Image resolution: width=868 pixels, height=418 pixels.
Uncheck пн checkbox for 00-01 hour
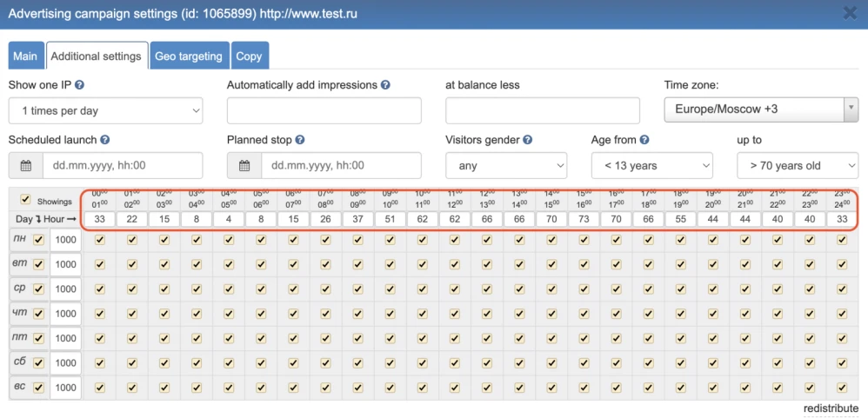[x=100, y=240]
